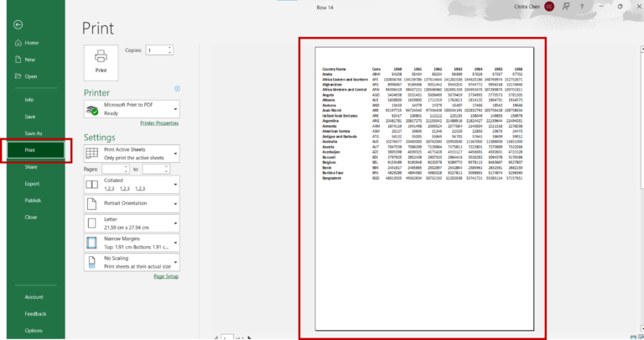Open the Page Setup link
The width and height of the screenshot is (644, 340).
[166, 276]
